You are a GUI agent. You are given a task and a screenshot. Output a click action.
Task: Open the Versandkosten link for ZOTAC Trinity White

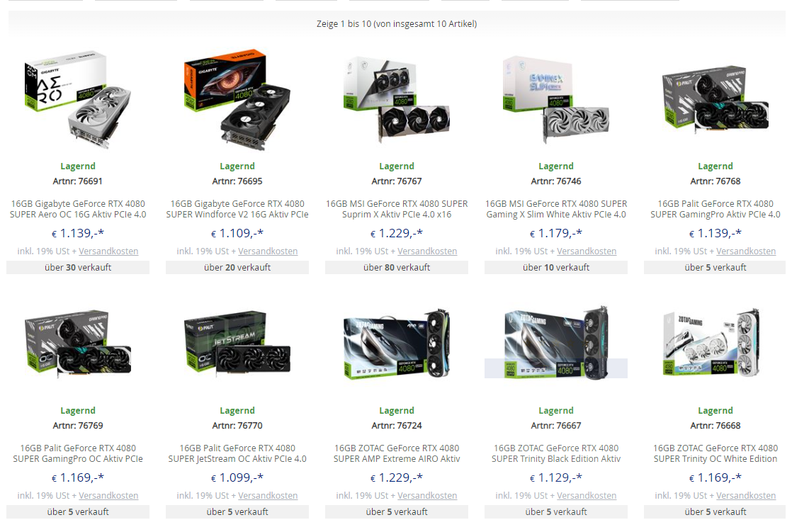[x=746, y=496]
